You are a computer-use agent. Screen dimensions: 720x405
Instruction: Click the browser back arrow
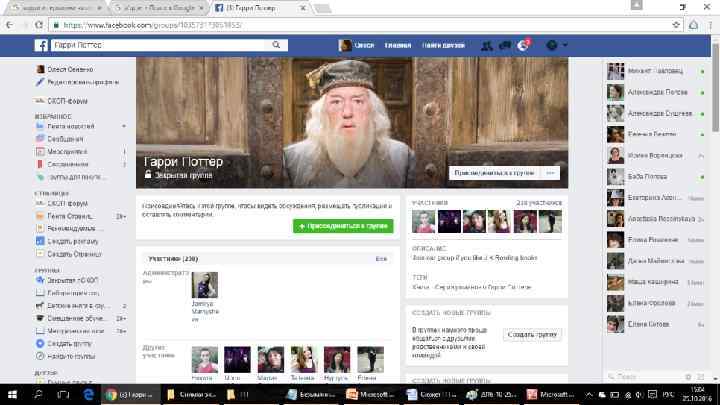(10, 25)
